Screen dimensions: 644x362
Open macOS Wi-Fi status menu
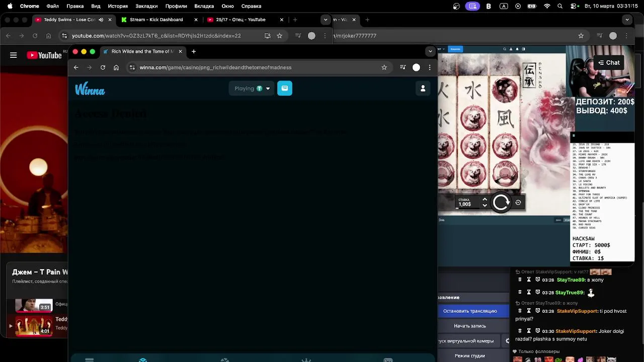click(547, 6)
